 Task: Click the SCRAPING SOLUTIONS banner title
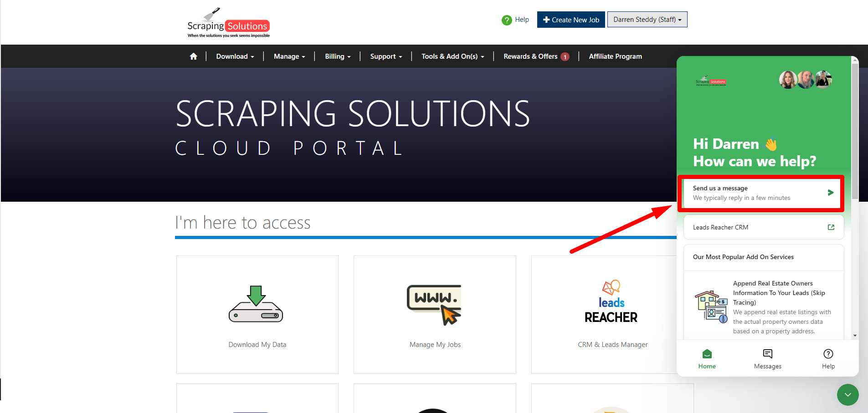353,114
